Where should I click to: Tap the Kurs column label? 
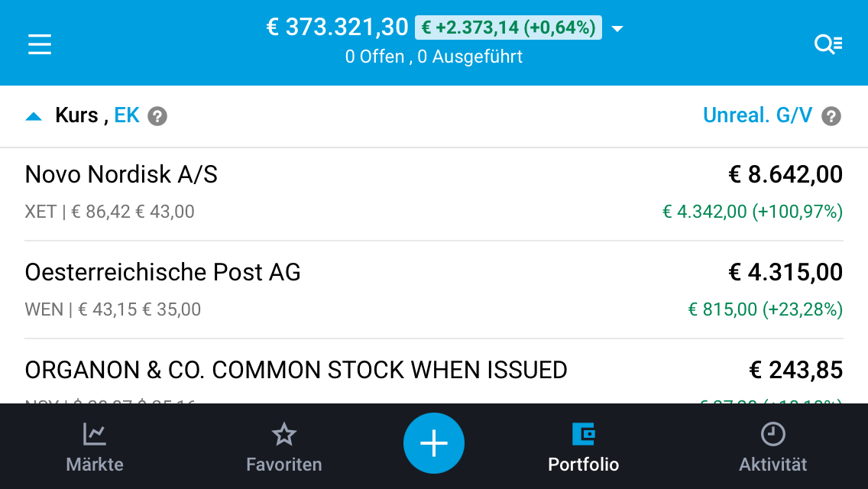point(76,115)
